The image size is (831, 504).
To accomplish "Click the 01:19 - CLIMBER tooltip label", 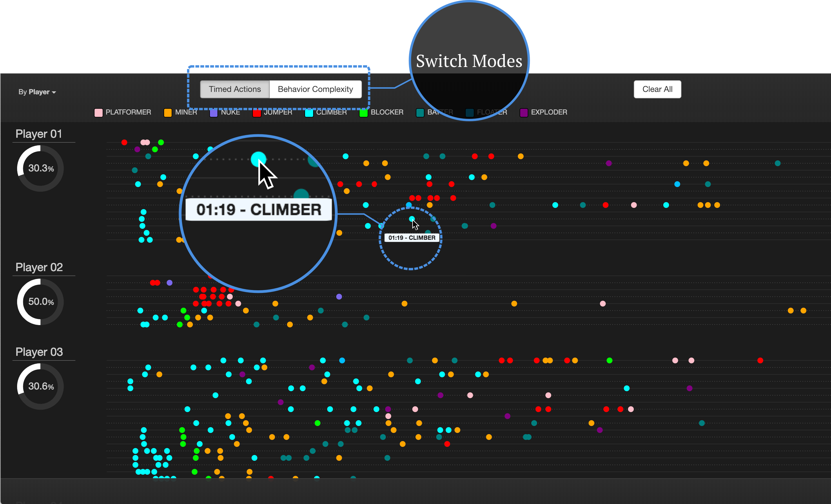I will point(412,238).
